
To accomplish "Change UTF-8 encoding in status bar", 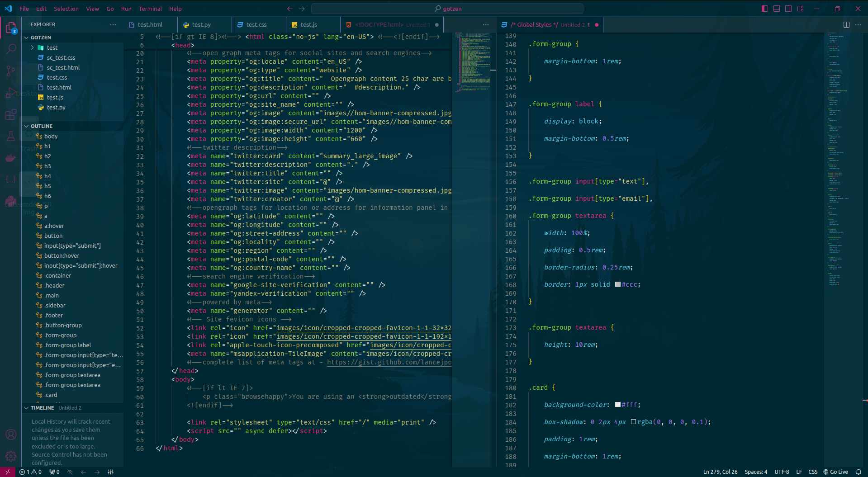I will point(782,472).
